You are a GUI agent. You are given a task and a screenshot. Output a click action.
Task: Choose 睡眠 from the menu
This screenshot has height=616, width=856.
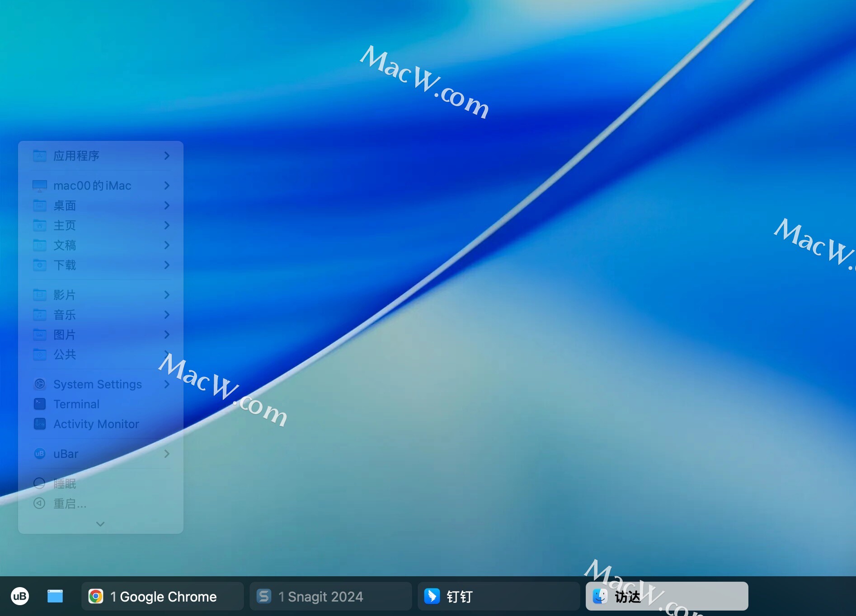[x=101, y=484]
